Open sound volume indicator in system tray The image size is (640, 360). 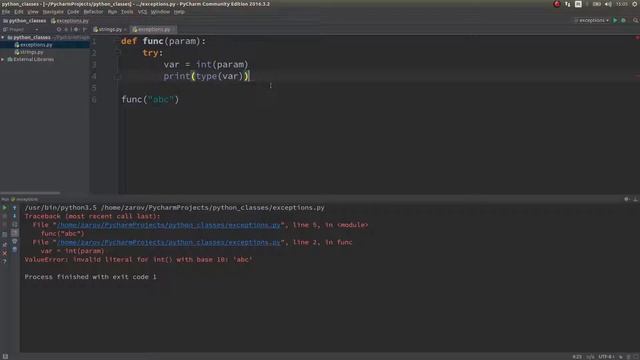tap(608, 4)
